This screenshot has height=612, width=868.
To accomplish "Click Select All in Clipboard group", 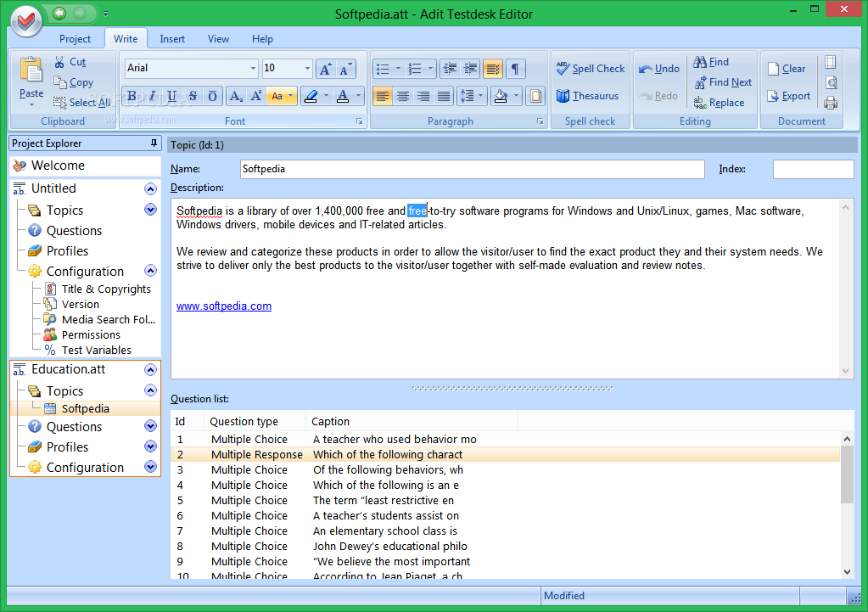I will [82, 103].
